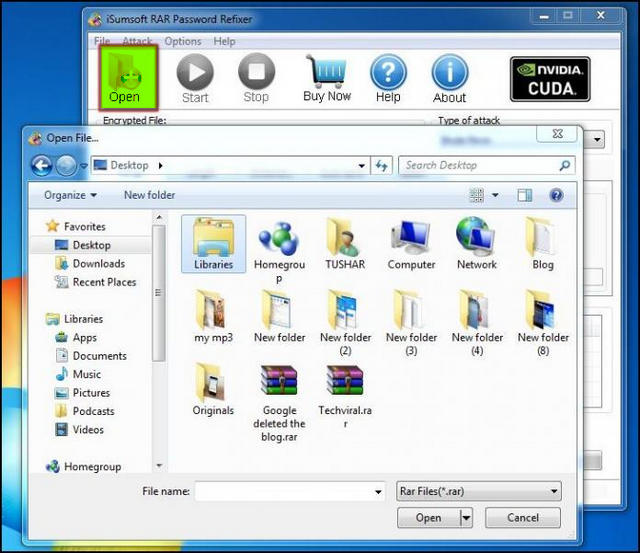Expand the File name dropdown arrow
Screen dimensions: 640x553
point(378,492)
